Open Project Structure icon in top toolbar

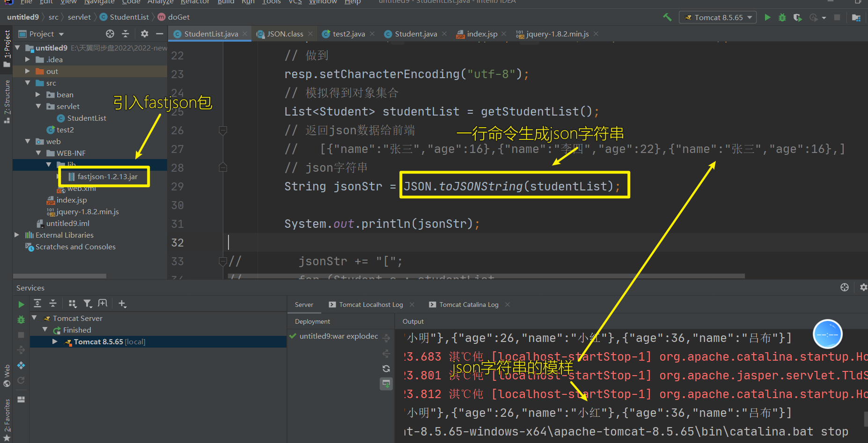tap(856, 17)
